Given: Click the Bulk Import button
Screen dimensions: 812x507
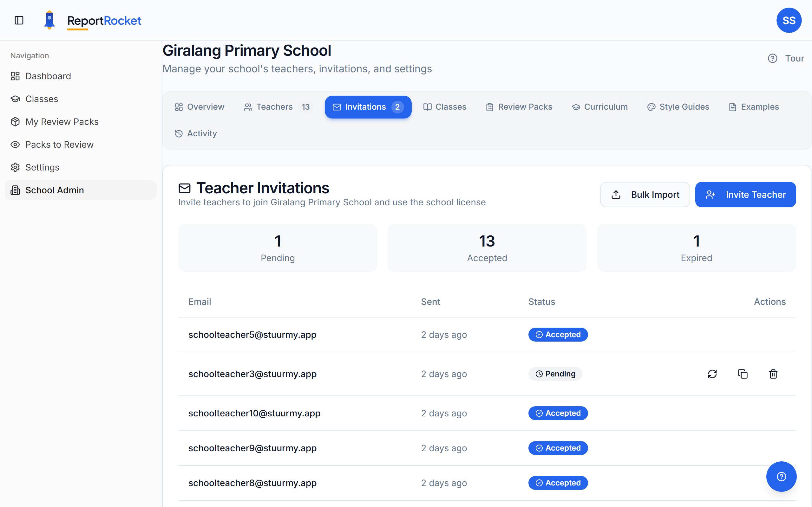Looking at the screenshot, I should [x=645, y=194].
